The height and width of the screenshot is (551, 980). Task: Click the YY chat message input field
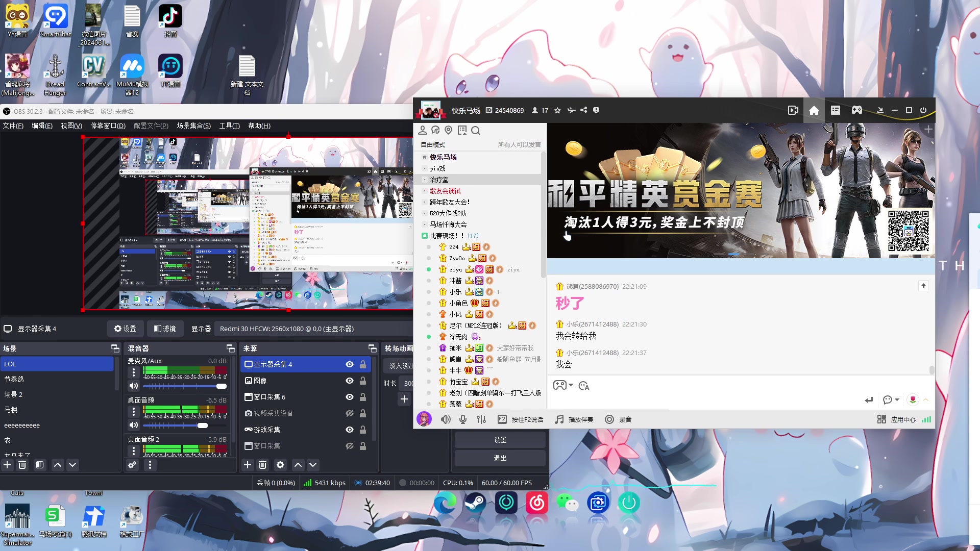704,399
